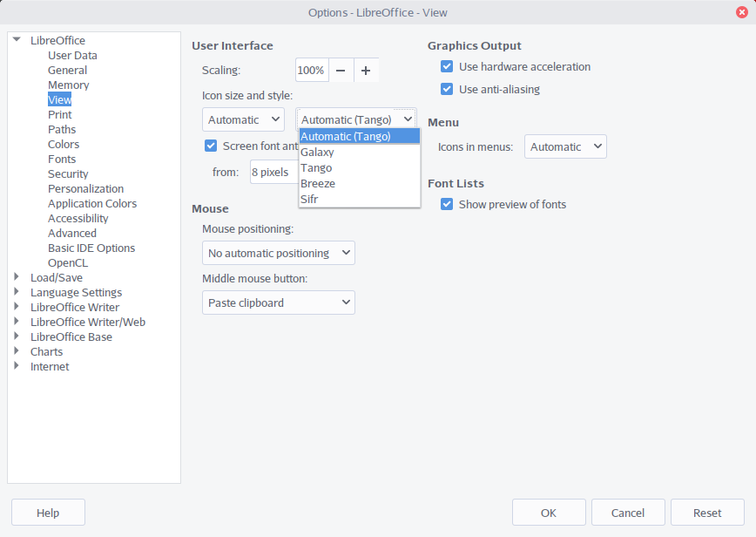The width and height of the screenshot is (756, 537).
Task: Expand the Load/Save section
Action: (x=17, y=277)
